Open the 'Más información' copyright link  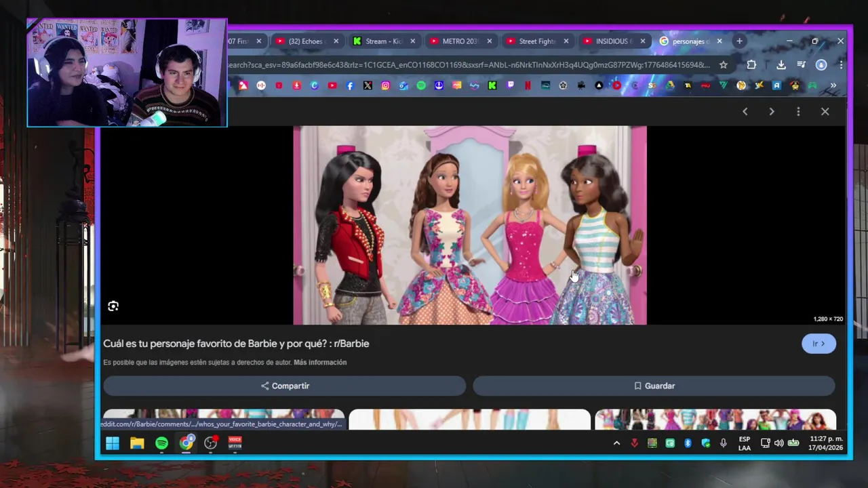coord(320,363)
